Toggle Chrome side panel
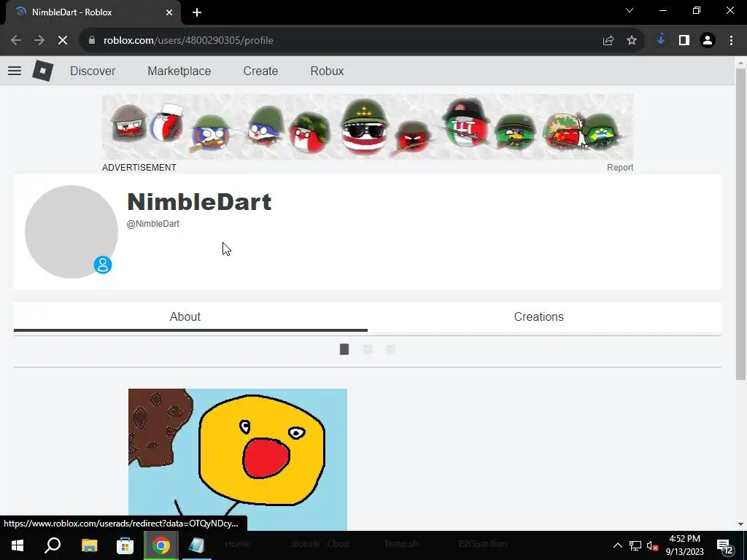This screenshot has width=747, height=560. [x=684, y=41]
